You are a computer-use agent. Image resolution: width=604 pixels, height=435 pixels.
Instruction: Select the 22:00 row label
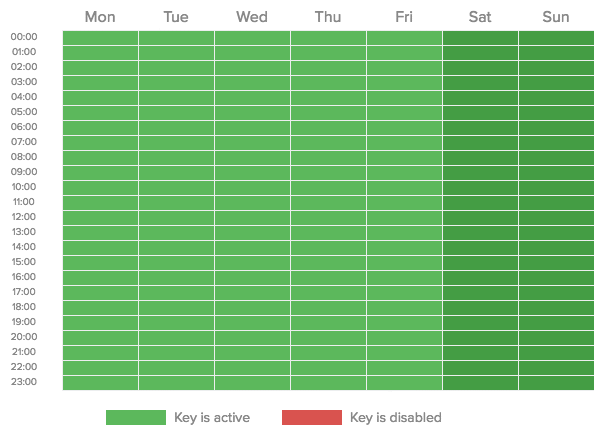tap(24, 367)
